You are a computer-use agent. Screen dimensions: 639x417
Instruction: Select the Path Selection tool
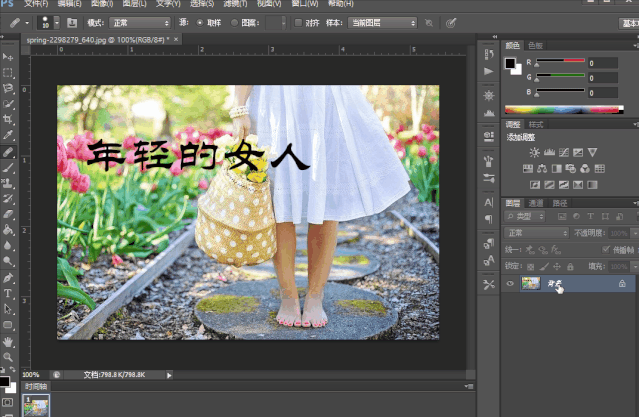[8, 309]
